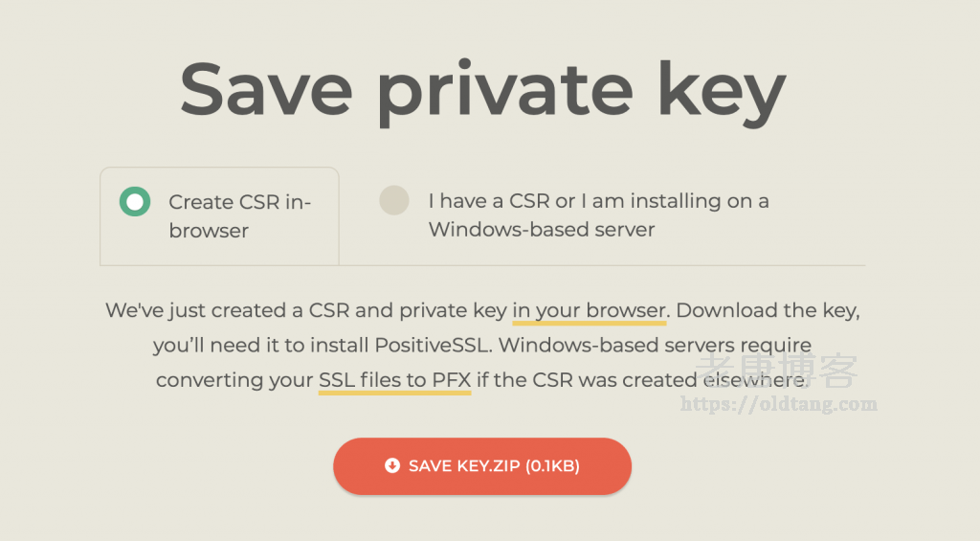The width and height of the screenshot is (980, 541).
Task: Click the download arrow icon on the save button
Action: [x=391, y=466]
